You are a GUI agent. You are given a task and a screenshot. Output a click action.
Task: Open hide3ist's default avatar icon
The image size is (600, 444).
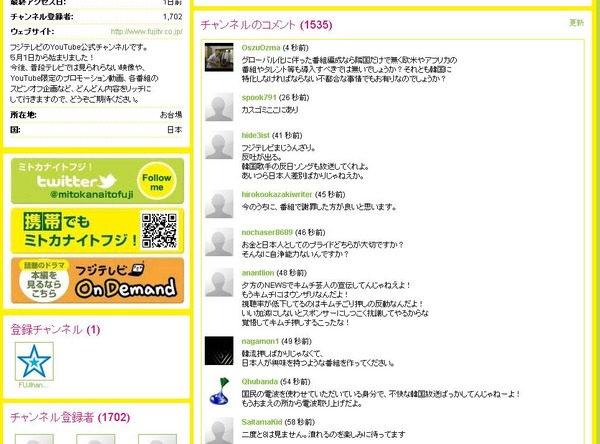point(219,145)
